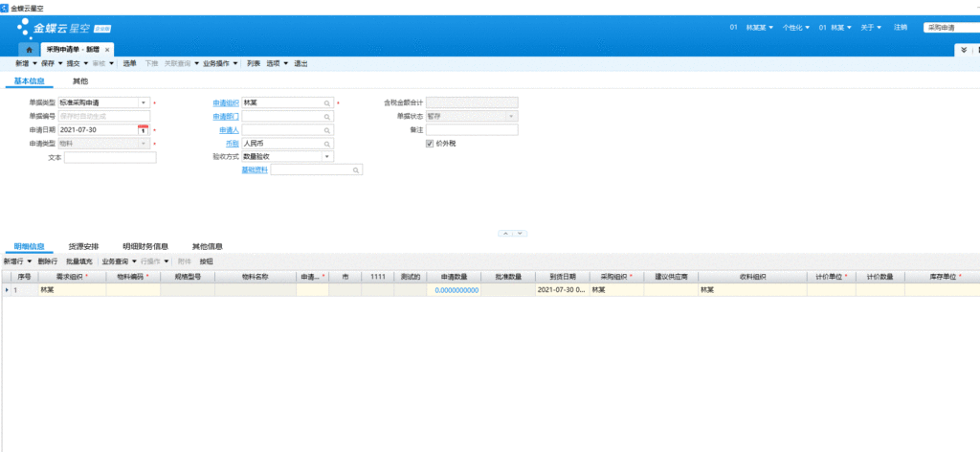Image resolution: width=980 pixels, height=452 pixels.
Task: Click the 物料名称 column header
Action: [255, 276]
